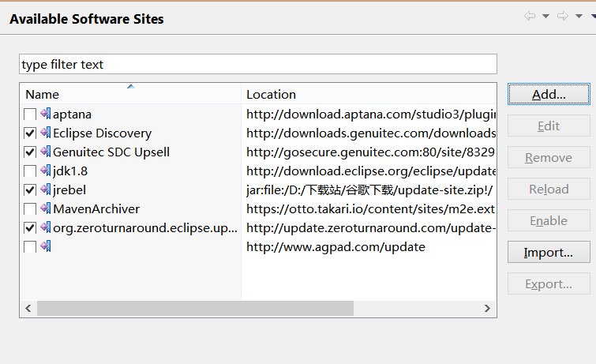The height and width of the screenshot is (364, 596).
Task: Check the agpad.com update site checkbox
Action: tap(30, 247)
